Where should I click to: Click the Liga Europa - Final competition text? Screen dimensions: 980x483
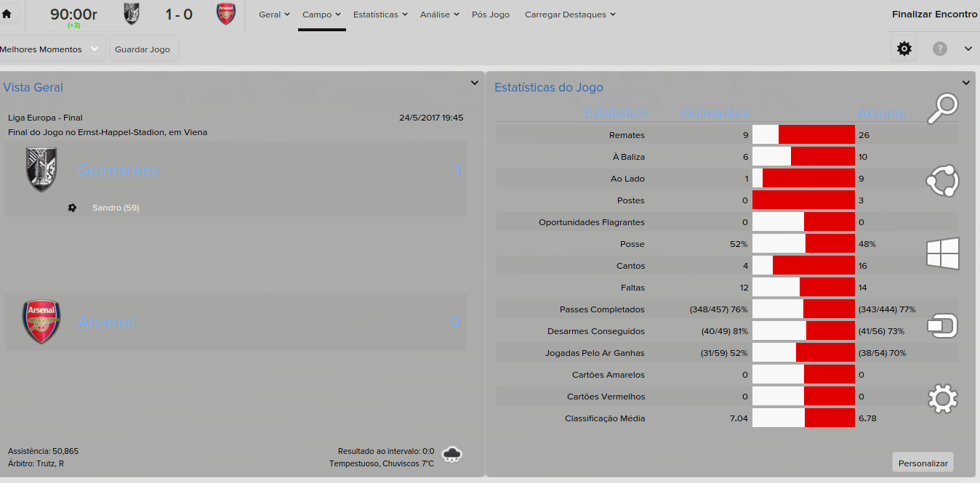pyautogui.click(x=45, y=118)
